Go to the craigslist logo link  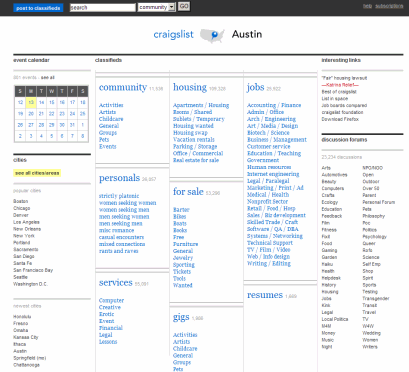click(173, 35)
